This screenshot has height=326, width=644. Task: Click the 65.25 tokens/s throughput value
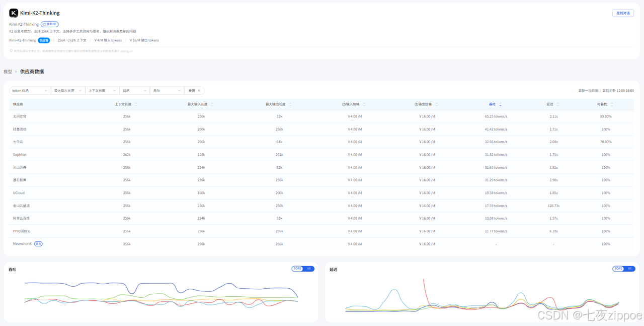496,116
